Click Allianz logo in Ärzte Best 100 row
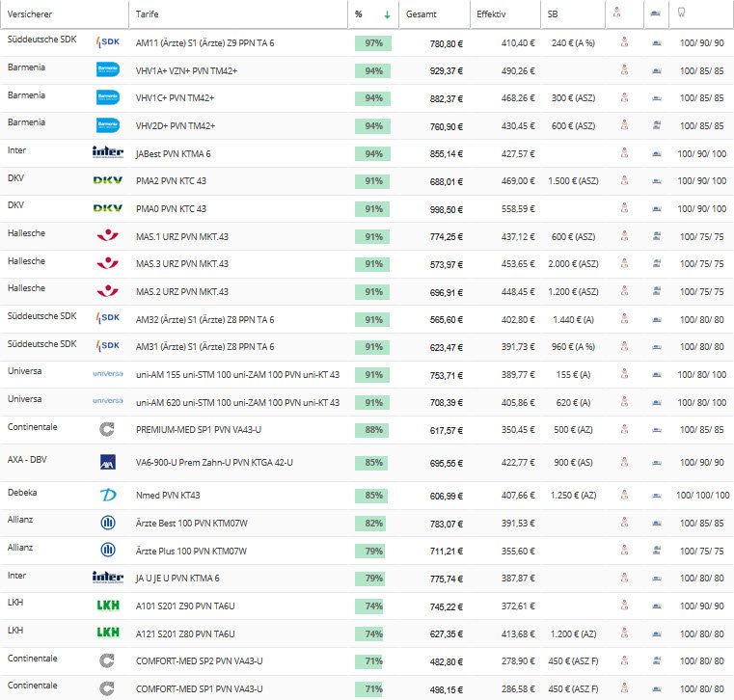The image size is (734, 700). point(108,523)
